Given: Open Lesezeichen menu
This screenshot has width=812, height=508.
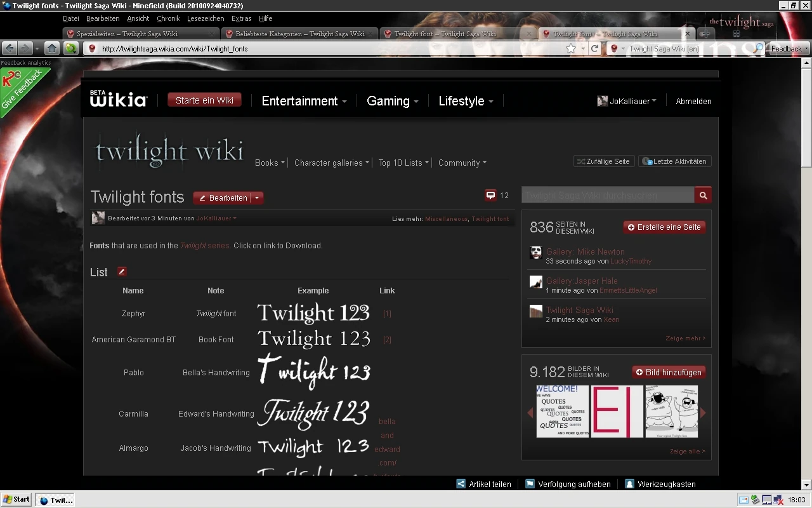Looking at the screenshot, I should tap(206, 18).
